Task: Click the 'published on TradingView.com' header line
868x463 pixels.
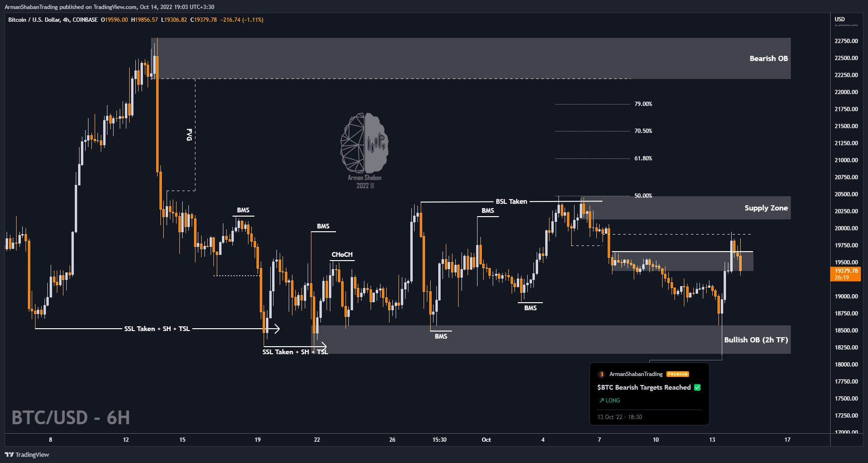Action: click(x=109, y=7)
